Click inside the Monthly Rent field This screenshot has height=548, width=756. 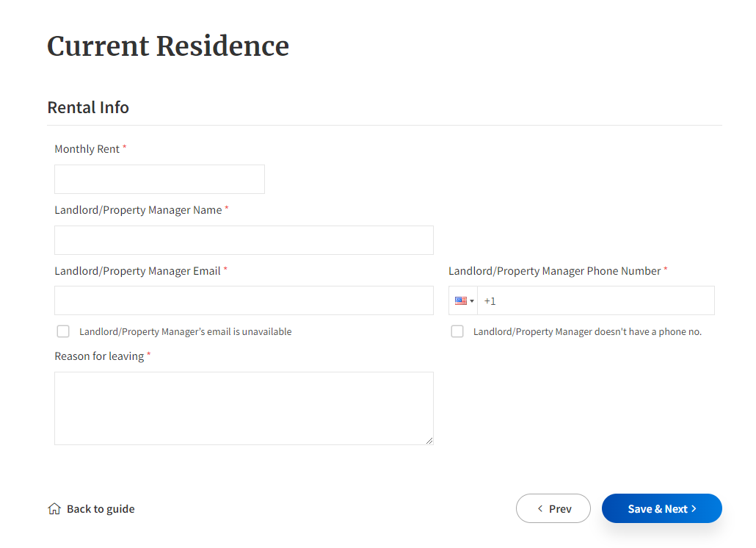click(159, 179)
